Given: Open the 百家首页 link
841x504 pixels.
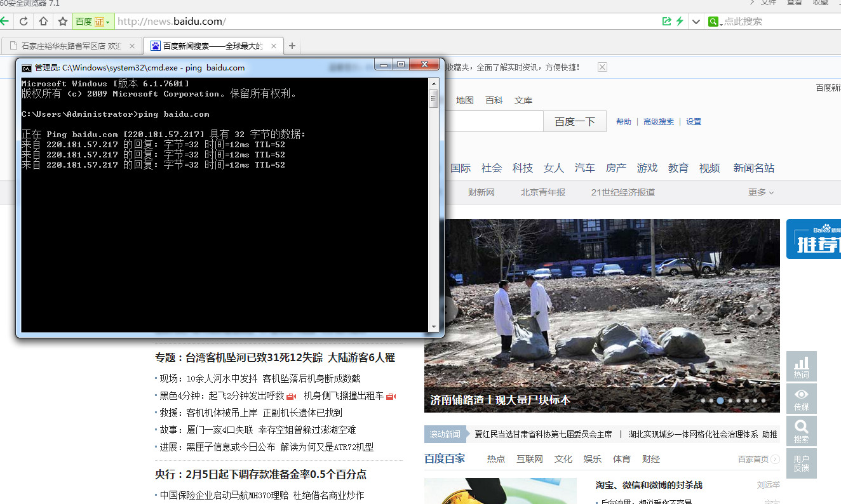Looking at the screenshot, I should tap(757, 459).
